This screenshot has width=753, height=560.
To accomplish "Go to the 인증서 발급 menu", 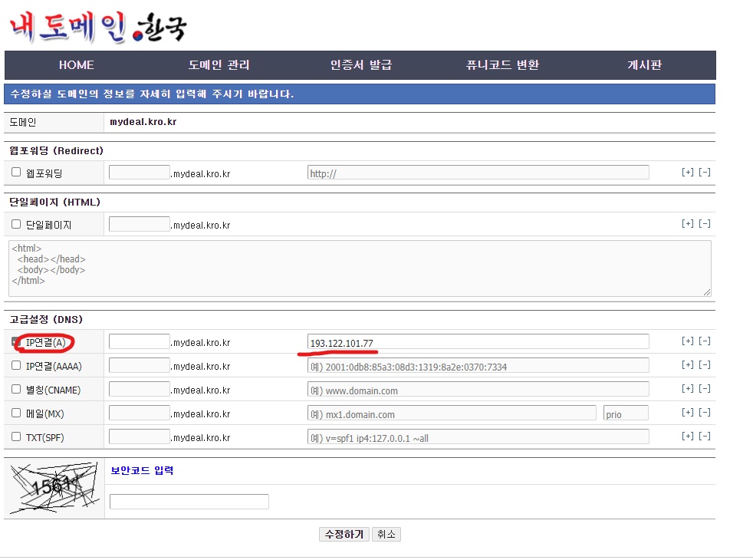I will pos(361,65).
